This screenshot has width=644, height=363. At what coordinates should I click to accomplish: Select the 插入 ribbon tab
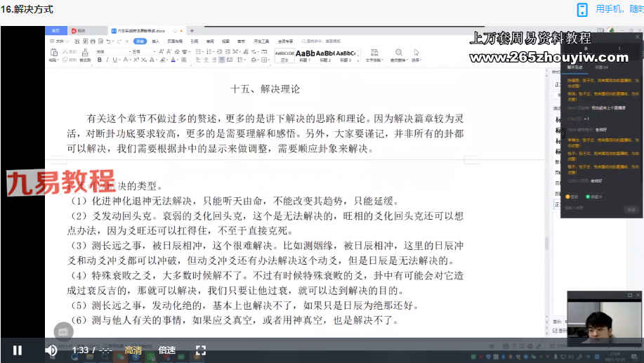tap(155, 41)
